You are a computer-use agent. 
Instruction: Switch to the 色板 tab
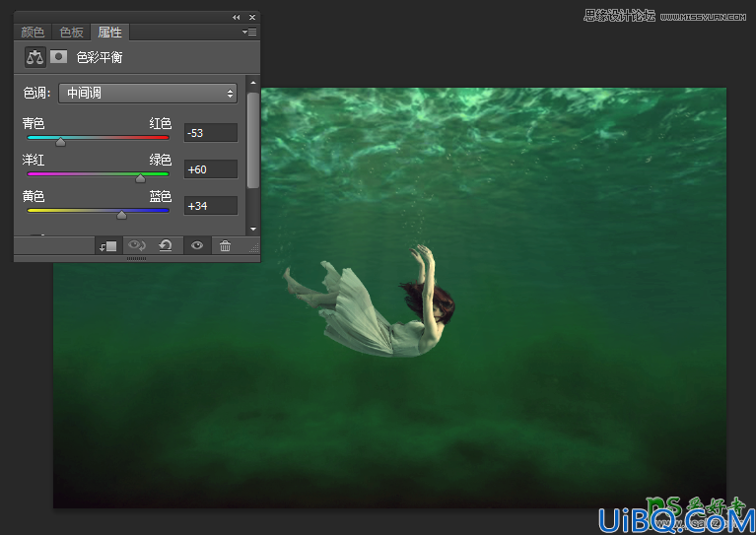pos(71,33)
